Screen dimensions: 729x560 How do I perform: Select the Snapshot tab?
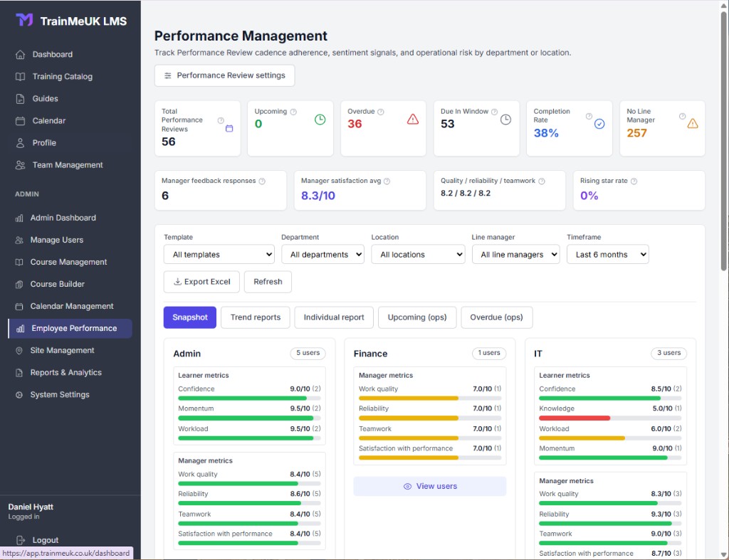189,317
